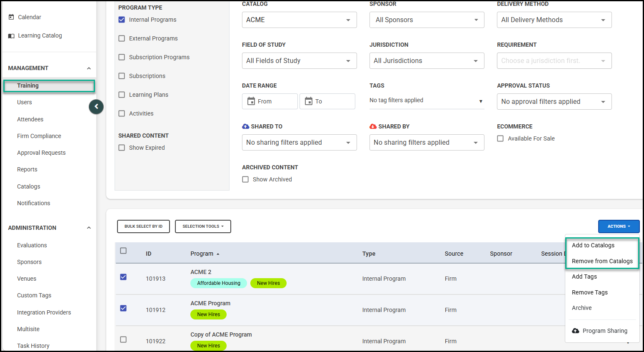The image size is (644, 352).
Task: Choose Add to Catalogs from Actions menu
Action: tap(593, 245)
